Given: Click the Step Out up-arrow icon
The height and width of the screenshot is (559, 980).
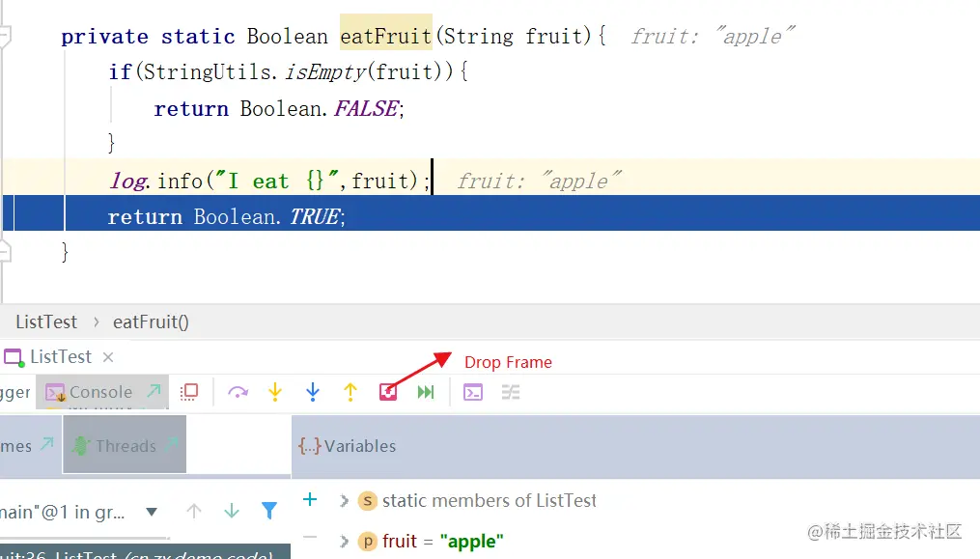Looking at the screenshot, I should [x=350, y=392].
